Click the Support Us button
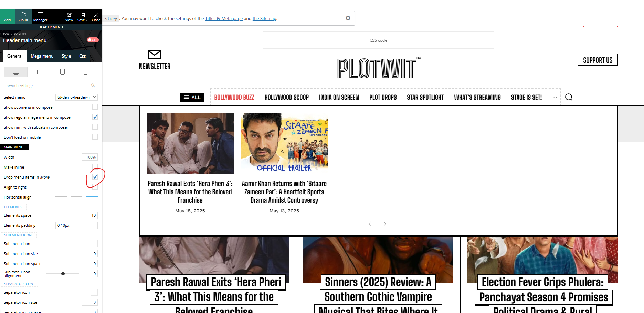This screenshot has width=644, height=313. click(598, 60)
